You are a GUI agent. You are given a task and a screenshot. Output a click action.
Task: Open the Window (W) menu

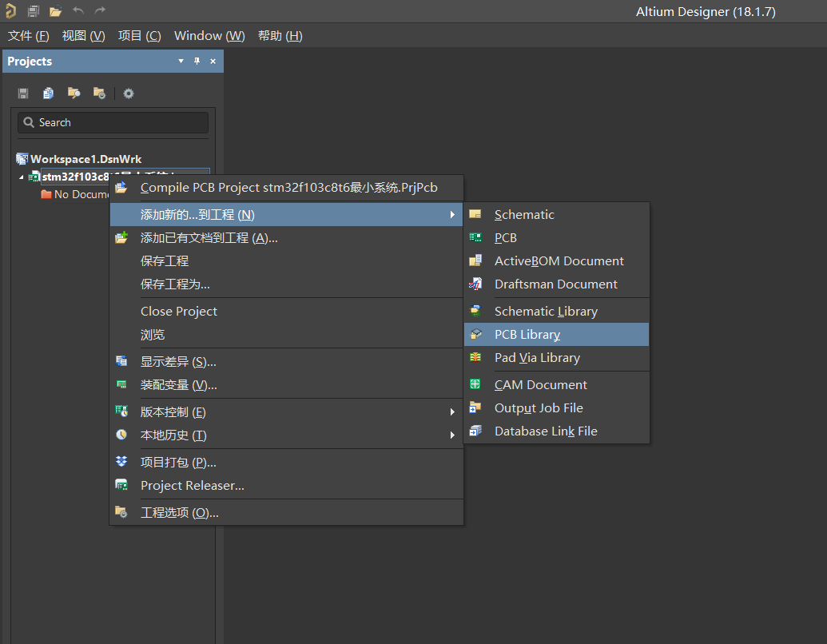(x=209, y=36)
